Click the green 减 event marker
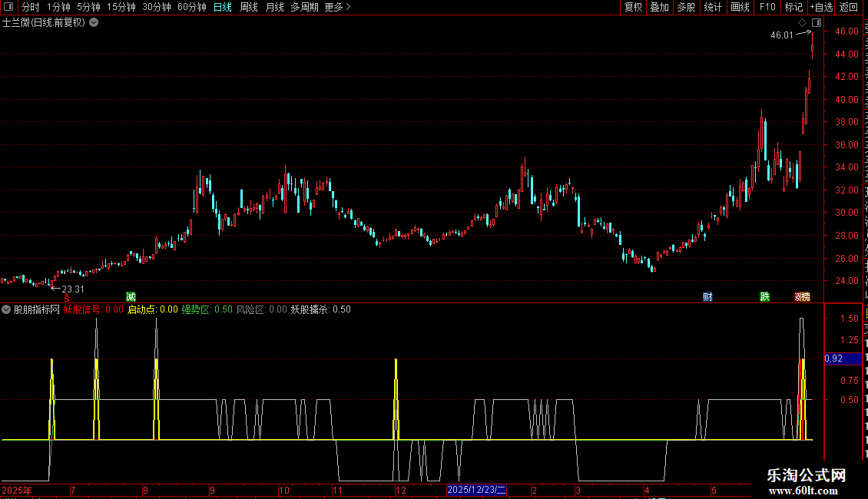The image size is (868, 499). pos(131,297)
